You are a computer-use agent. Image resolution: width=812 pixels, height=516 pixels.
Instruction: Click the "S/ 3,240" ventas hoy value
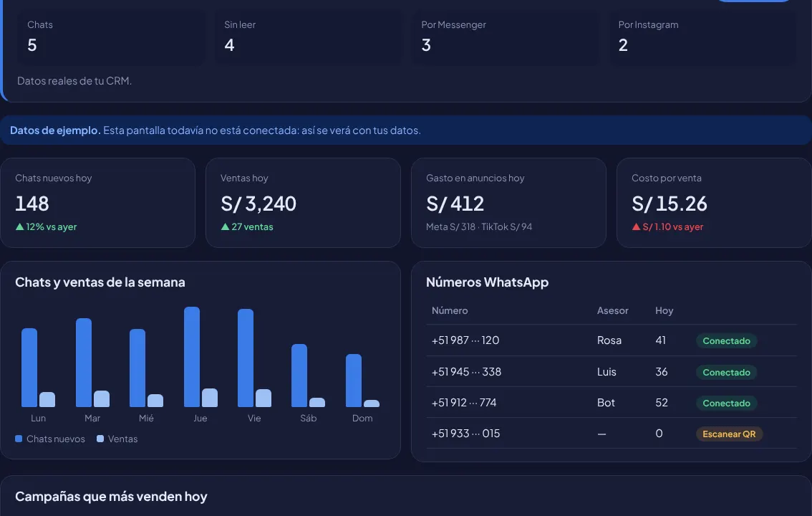[x=258, y=204]
